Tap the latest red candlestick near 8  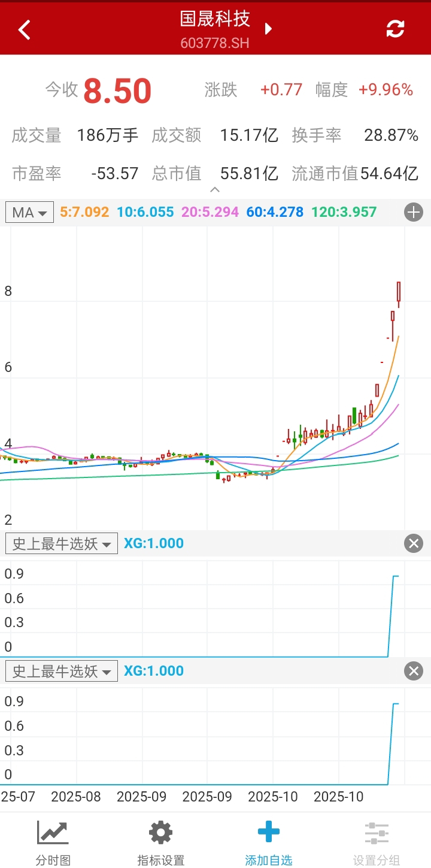(x=399, y=294)
